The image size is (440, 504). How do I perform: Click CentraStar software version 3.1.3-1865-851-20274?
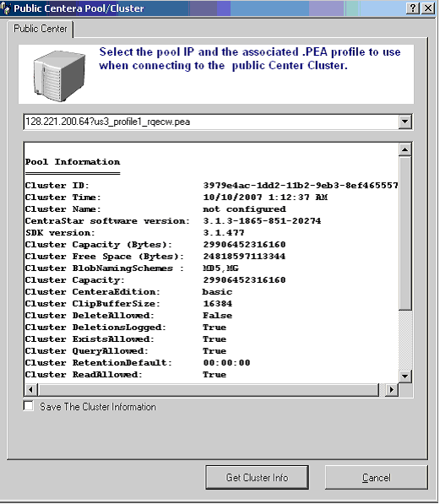point(262,221)
